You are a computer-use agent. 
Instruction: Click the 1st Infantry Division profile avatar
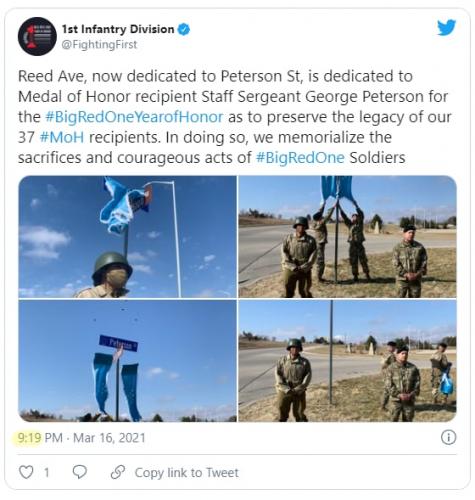pyautogui.click(x=37, y=36)
